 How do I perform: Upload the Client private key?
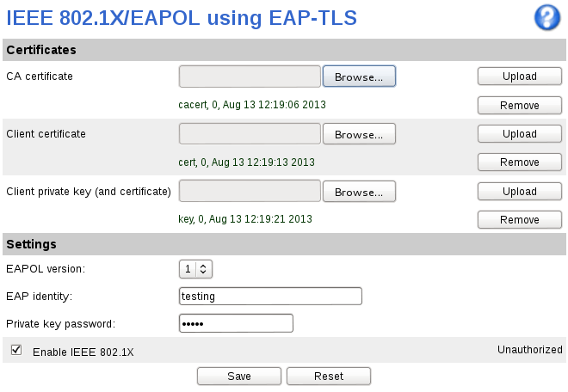pyautogui.click(x=520, y=192)
